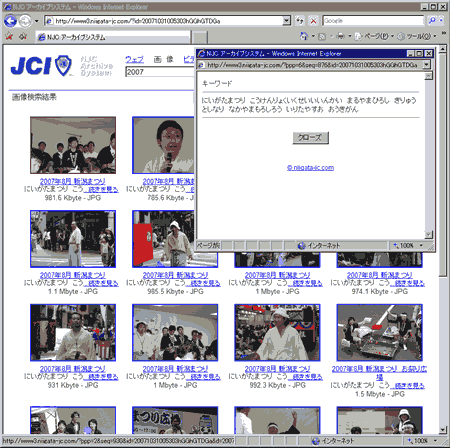Open the © niigata-jc.com link in popup
450x448 pixels.
click(x=310, y=167)
